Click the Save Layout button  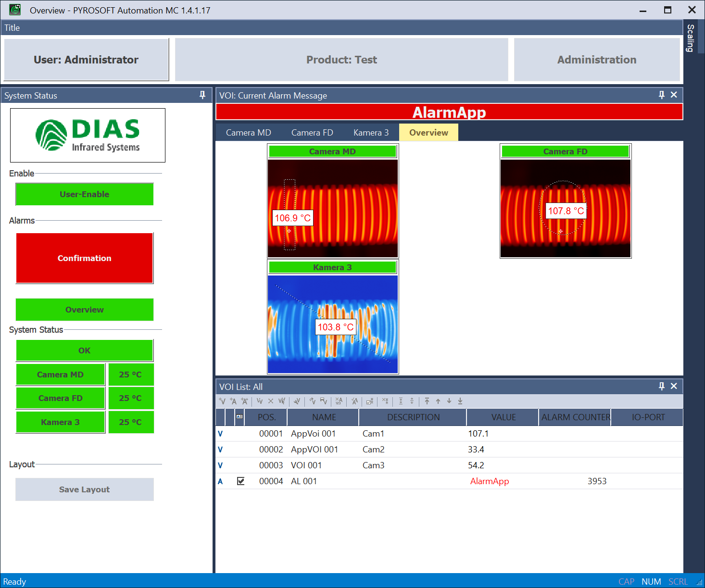(84, 489)
